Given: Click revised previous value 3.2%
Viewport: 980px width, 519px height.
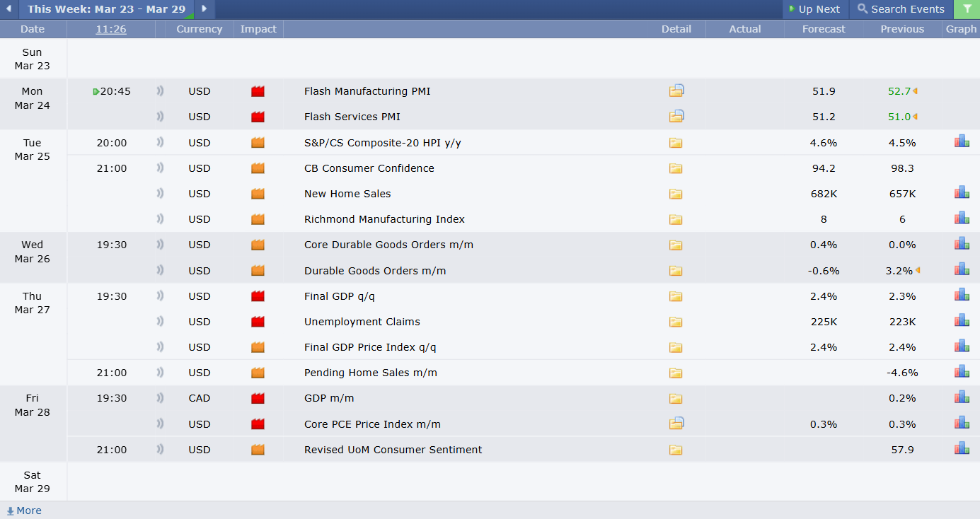Looking at the screenshot, I should (899, 271).
